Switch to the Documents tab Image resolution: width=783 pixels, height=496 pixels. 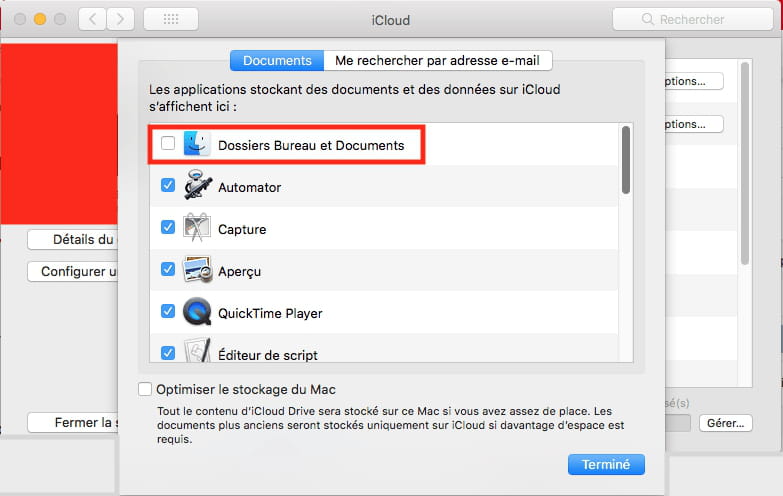coord(277,60)
